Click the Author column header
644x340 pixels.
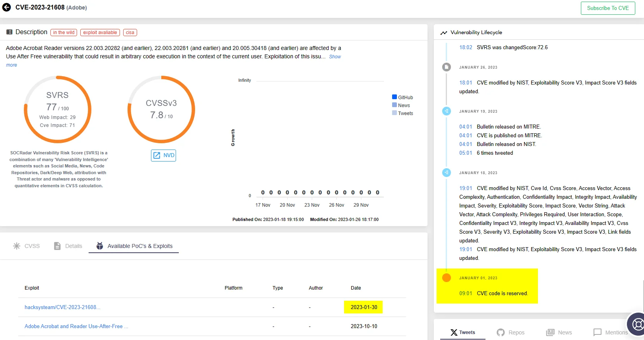click(316, 288)
